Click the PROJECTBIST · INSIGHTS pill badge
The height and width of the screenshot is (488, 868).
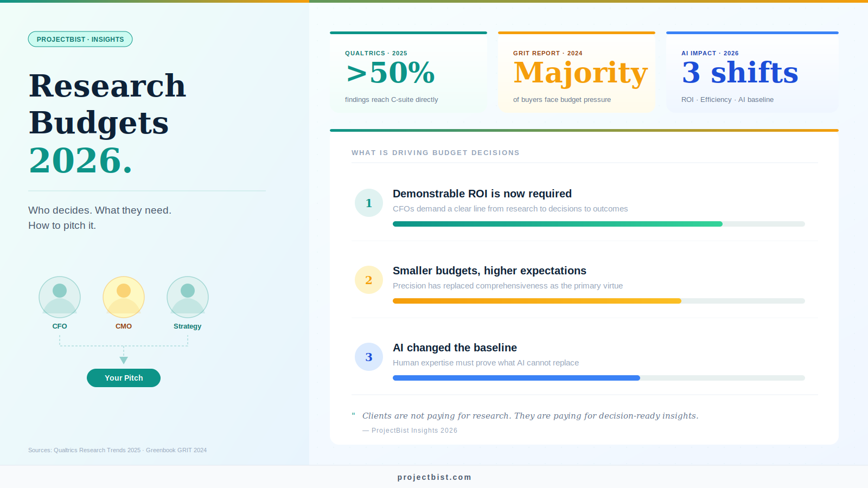click(80, 39)
